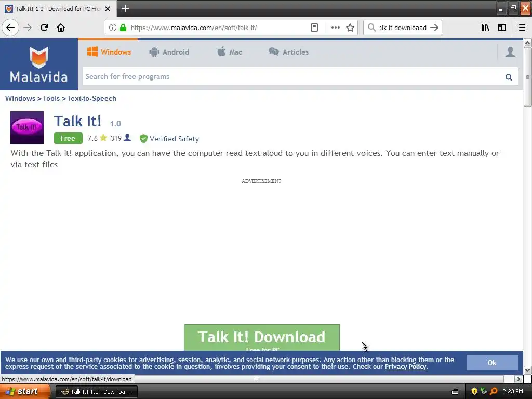Toggle reader view in address bar
This screenshot has height=399, width=532.
[x=314, y=28]
